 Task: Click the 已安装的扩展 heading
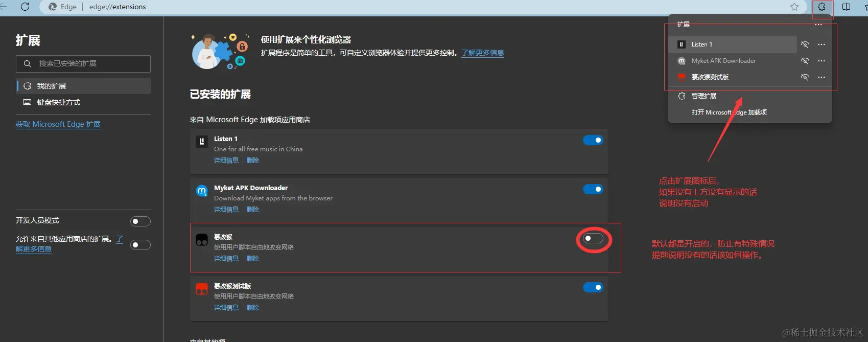click(x=220, y=95)
